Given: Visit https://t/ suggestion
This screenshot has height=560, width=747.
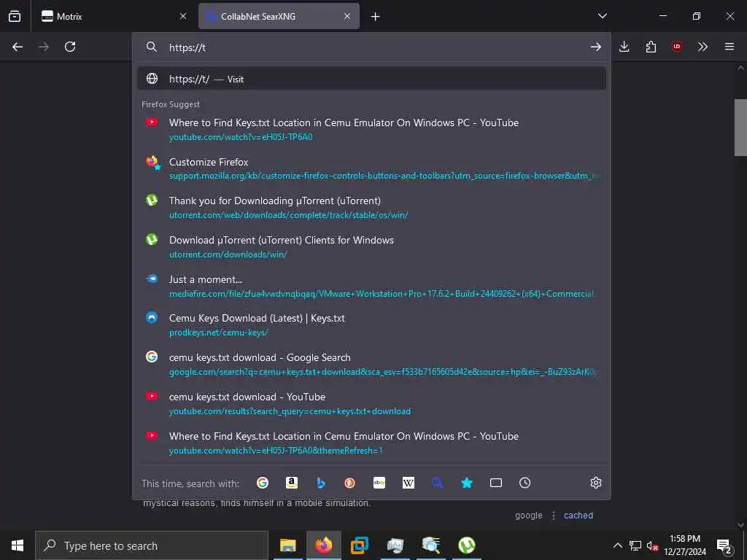Looking at the screenshot, I should click(371, 79).
